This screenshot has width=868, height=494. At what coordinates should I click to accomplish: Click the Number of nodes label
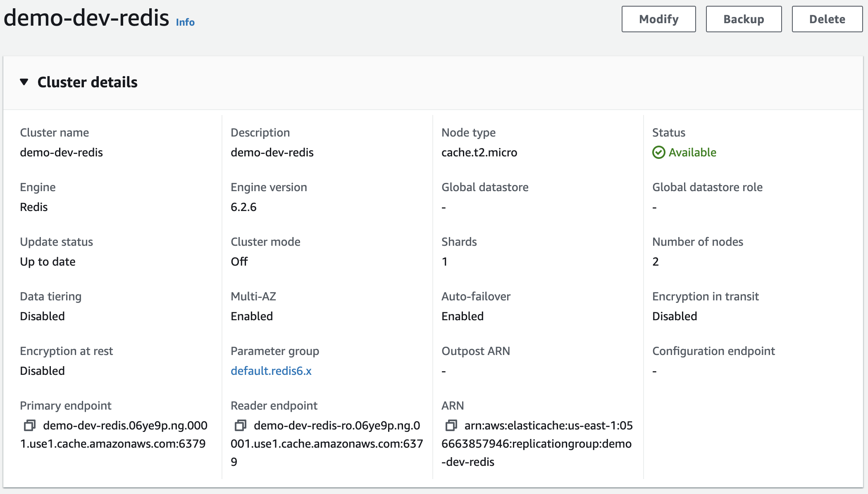(698, 242)
